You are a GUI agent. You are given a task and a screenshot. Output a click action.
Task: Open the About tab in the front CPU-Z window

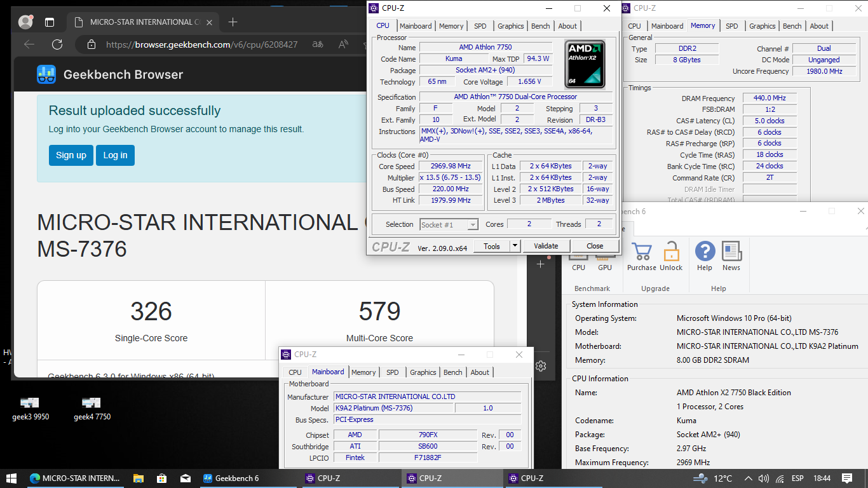[567, 26]
